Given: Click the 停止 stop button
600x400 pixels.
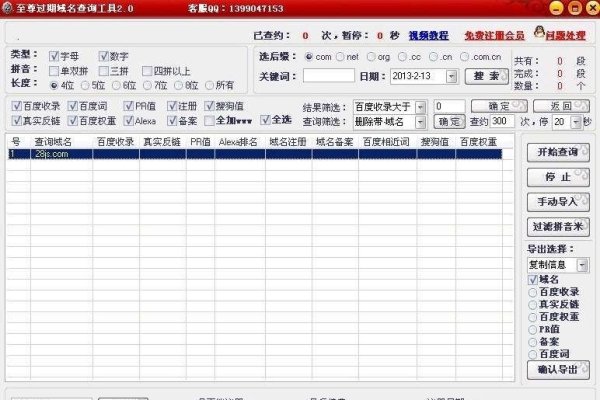Looking at the screenshot, I should pyautogui.click(x=558, y=177).
